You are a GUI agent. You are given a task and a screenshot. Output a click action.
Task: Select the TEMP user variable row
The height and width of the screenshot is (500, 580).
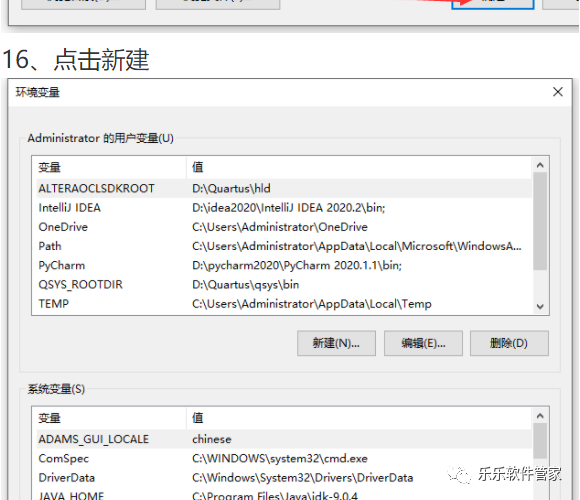(284, 304)
